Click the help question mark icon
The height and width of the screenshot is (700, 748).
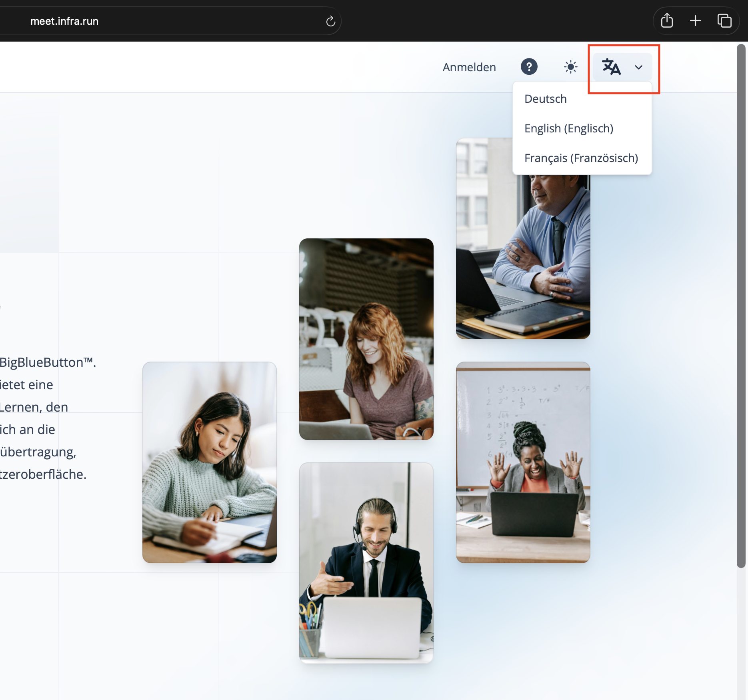[x=529, y=67]
